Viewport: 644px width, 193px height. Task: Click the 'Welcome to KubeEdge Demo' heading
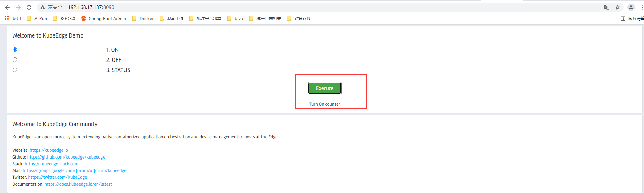pos(48,35)
